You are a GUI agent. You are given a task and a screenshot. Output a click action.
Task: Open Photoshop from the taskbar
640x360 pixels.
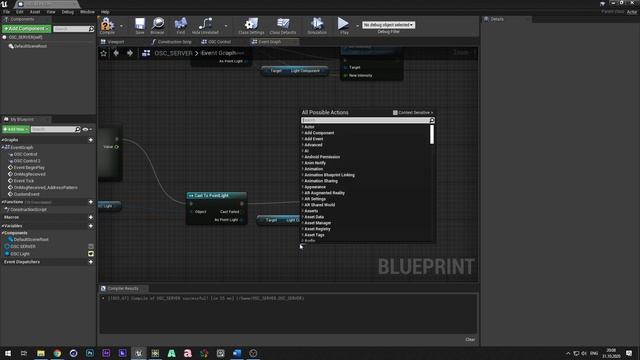(x=90, y=353)
